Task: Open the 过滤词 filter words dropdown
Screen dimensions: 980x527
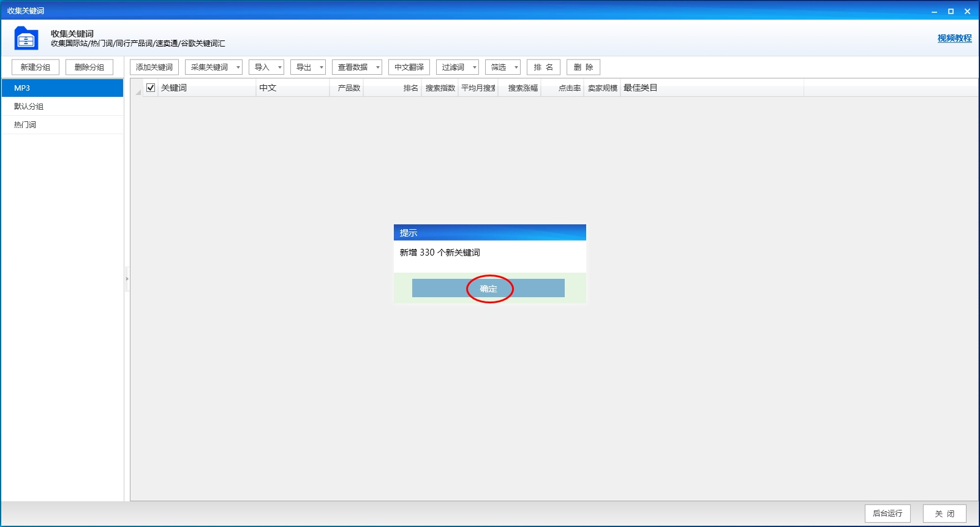Action: tap(458, 67)
